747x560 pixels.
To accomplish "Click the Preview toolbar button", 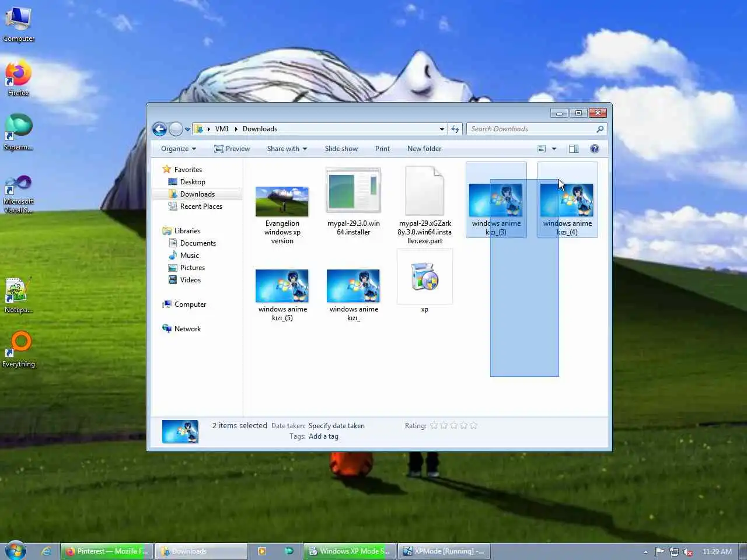I will [232, 149].
